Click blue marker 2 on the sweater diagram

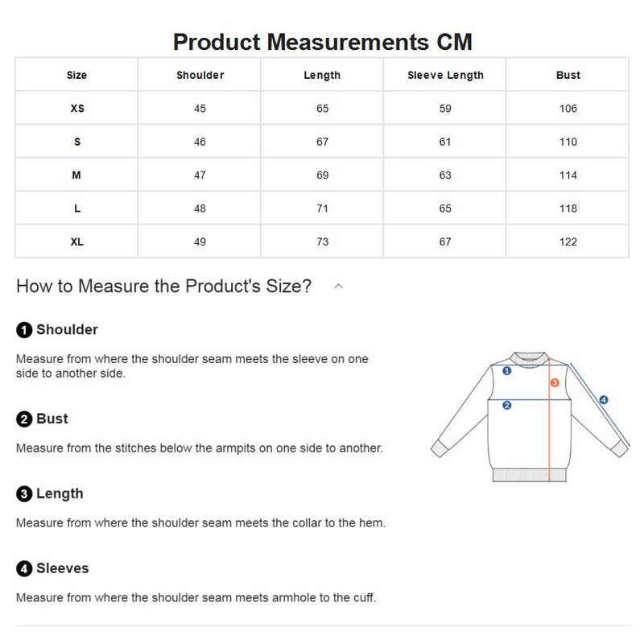click(x=507, y=405)
